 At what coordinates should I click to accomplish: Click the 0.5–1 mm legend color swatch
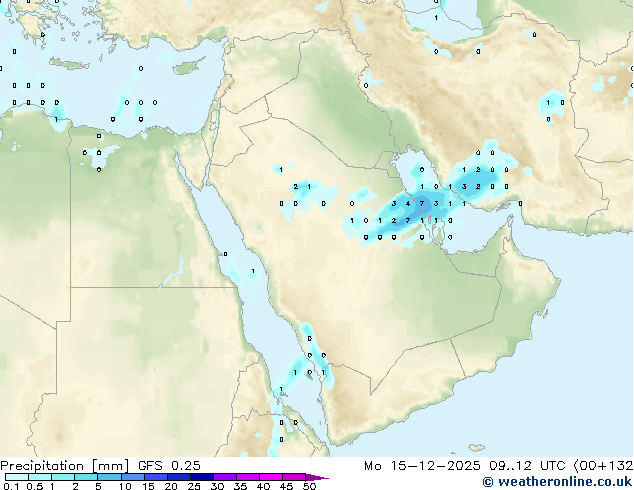click(40, 477)
